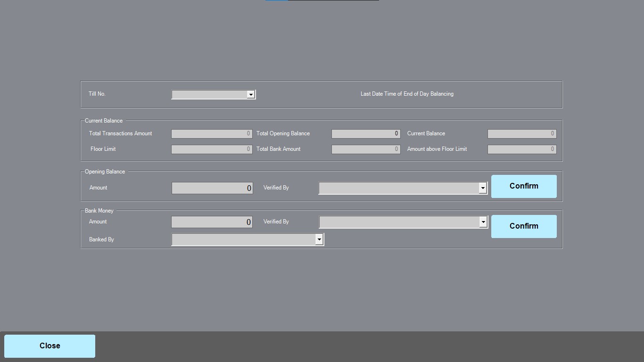The image size is (644, 362).
Task: Open the Banked By dropdown
Action: 319,239
